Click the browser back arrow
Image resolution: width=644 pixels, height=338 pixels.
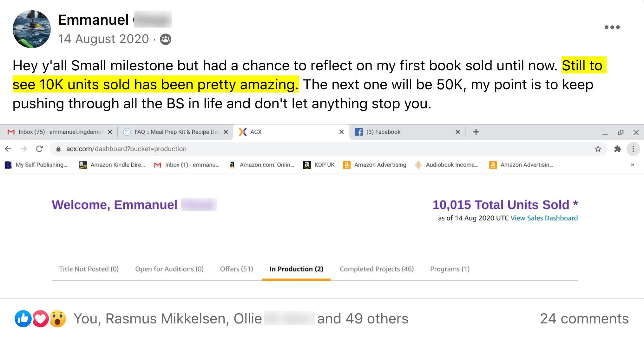(8, 149)
